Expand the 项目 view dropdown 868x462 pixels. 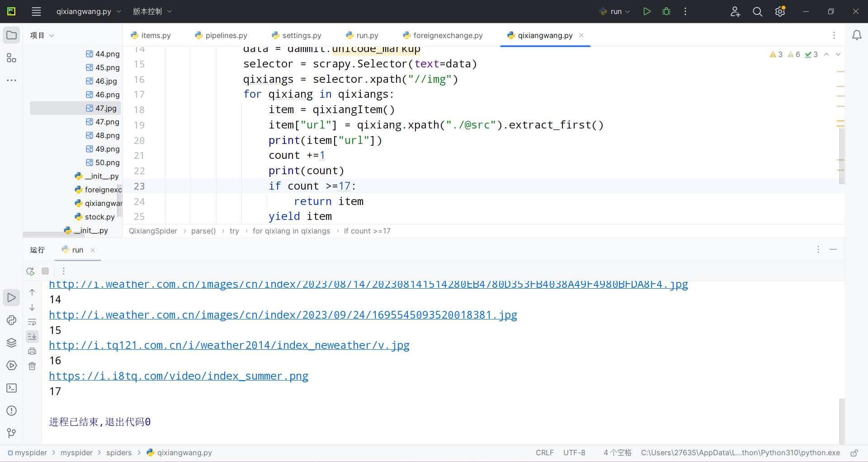coord(42,35)
